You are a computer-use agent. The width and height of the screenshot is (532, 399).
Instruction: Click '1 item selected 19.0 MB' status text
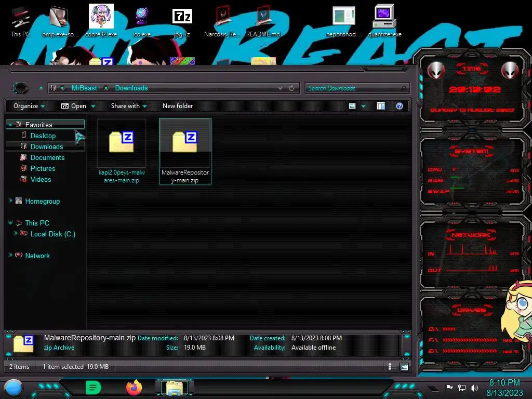point(76,367)
